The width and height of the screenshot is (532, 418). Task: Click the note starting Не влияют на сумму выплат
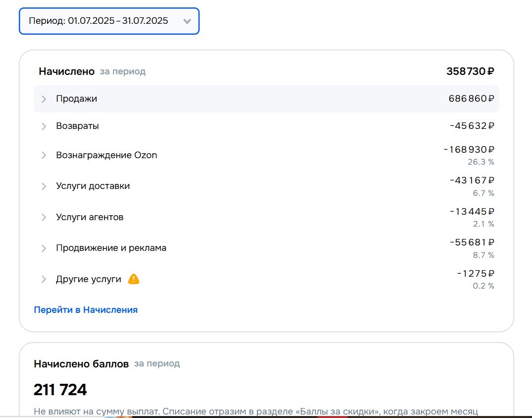click(x=256, y=412)
